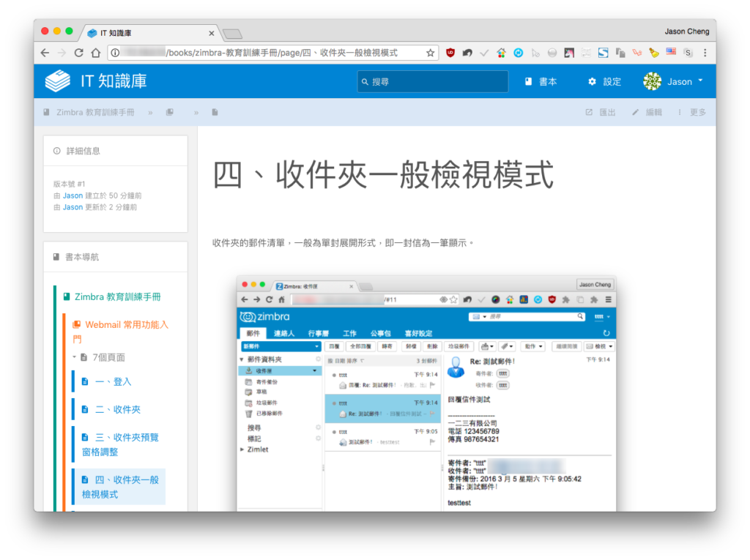Viewport: 750px width, 560px height.
Task: Click the colorful house extension icon
Action: 501,53
